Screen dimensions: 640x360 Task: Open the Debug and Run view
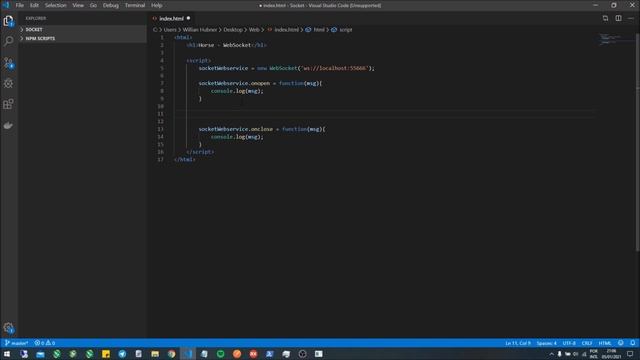click(8, 83)
